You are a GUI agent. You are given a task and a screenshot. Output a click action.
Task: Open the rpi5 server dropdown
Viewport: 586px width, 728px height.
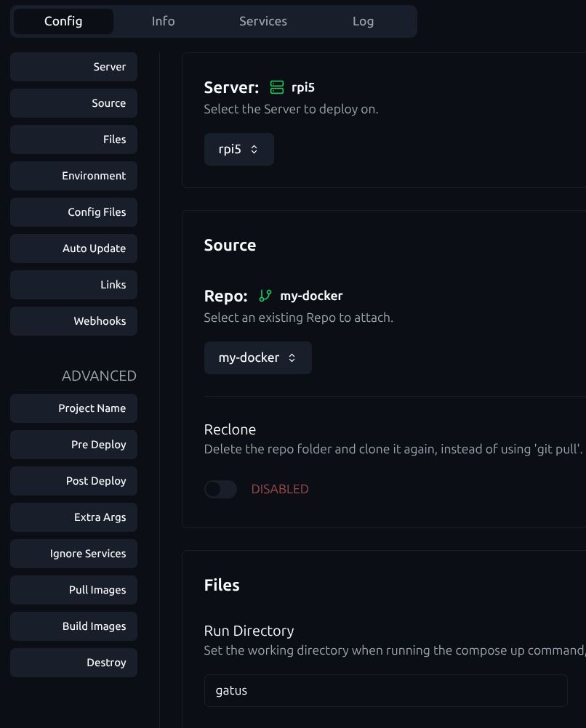pos(238,149)
